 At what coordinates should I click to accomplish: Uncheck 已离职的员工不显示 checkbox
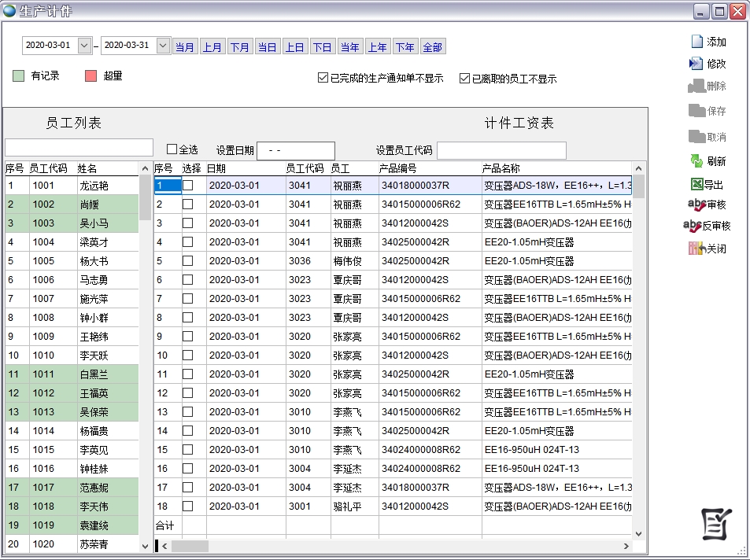tap(464, 78)
